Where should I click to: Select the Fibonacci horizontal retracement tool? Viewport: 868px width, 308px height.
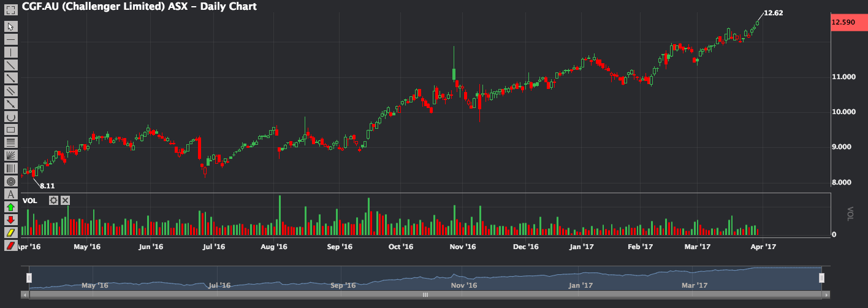tap(10, 142)
